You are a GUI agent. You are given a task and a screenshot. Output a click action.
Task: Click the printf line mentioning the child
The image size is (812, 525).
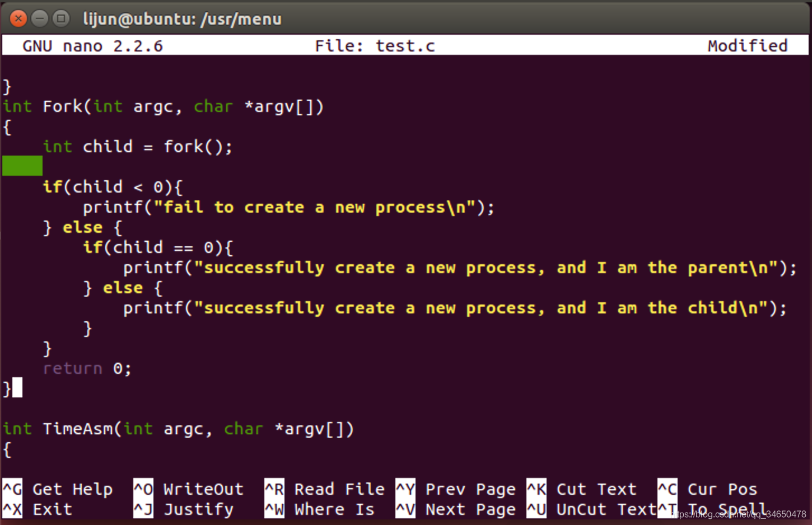(455, 308)
